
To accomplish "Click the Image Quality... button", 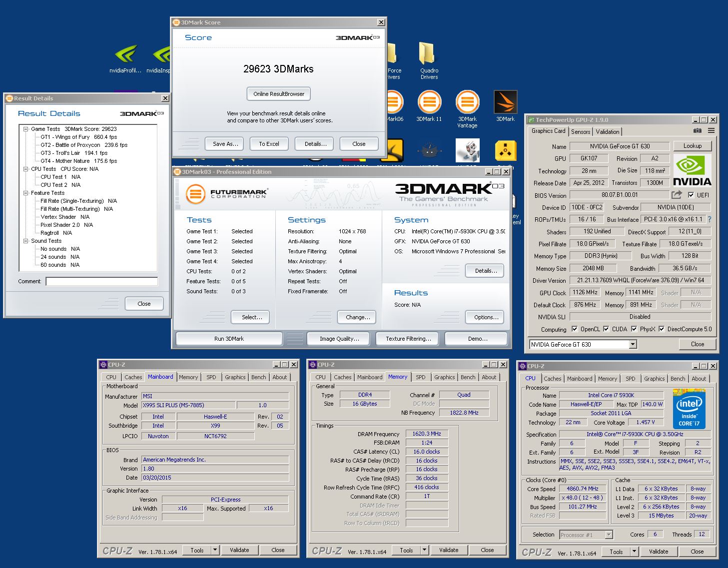I will pyautogui.click(x=339, y=339).
